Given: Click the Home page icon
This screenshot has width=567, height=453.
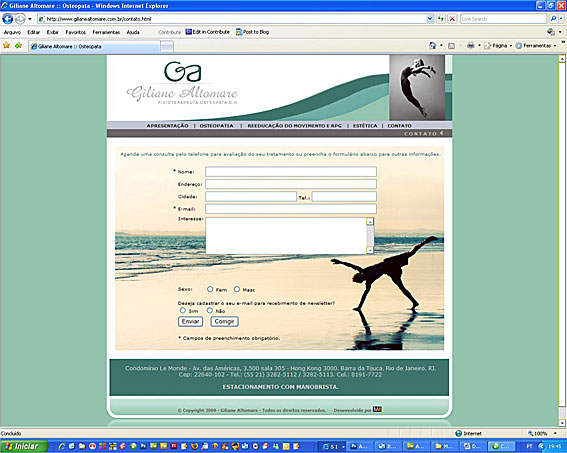Looking at the screenshot, I should (x=432, y=46).
